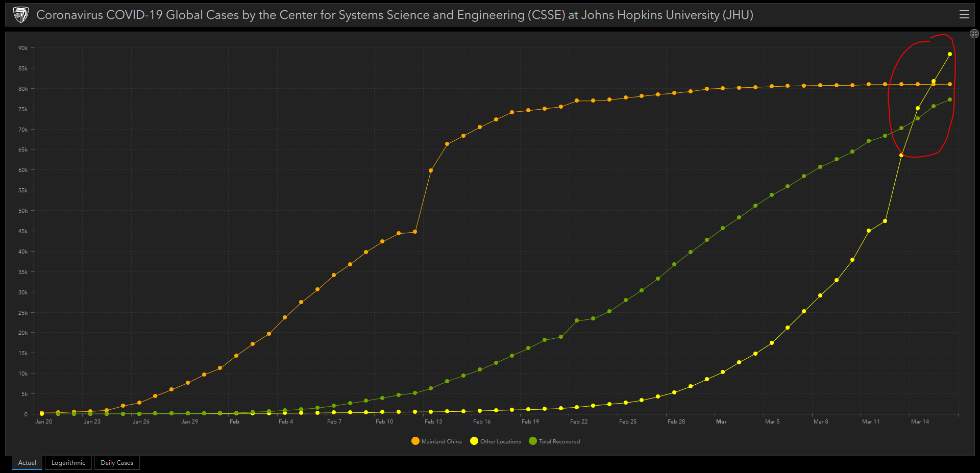Click the Feb 13 x-axis label
Viewport: 980px width, 473px height.
pos(433,421)
